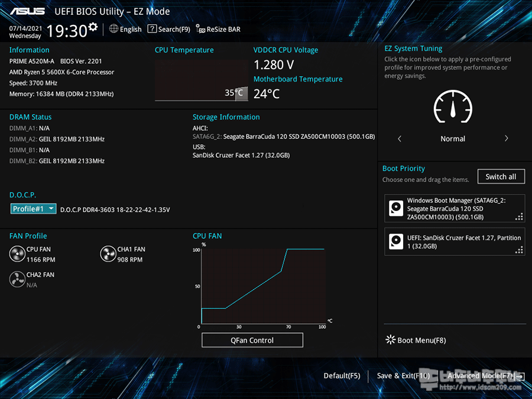Click the ReSize BAR icon
Viewport: 532px width, 399px height.
pyautogui.click(x=200, y=29)
